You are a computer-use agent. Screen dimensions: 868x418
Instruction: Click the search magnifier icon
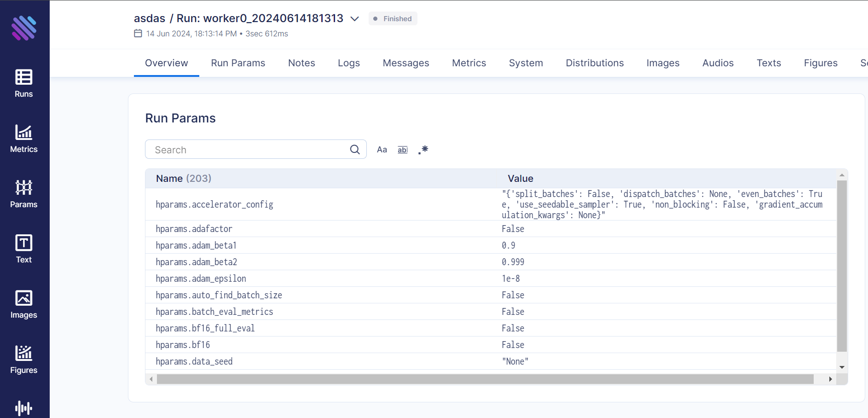click(x=355, y=150)
